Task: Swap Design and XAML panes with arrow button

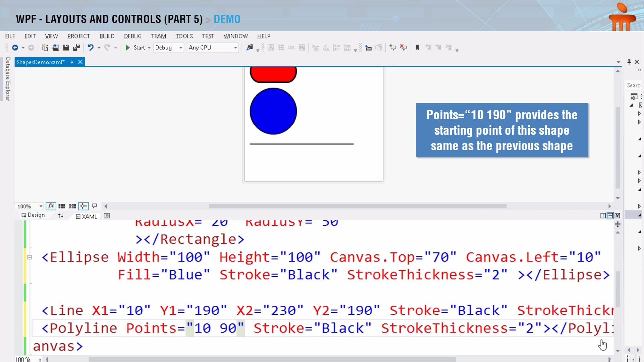Action: [x=60, y=216]
